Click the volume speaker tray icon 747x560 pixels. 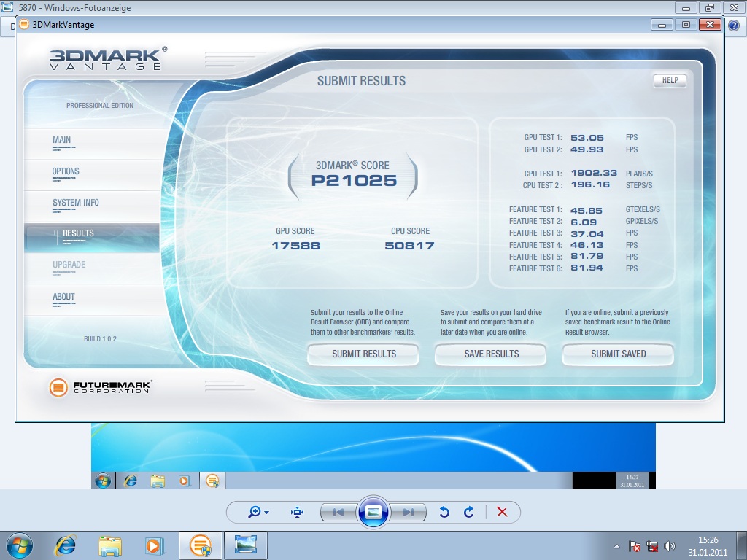tap(670, 546)
